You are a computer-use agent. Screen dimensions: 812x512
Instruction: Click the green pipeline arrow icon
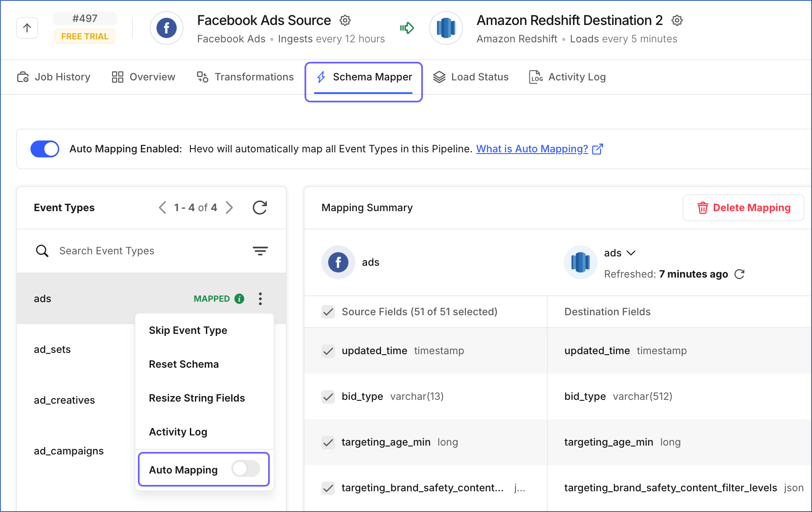pos(407,28)
